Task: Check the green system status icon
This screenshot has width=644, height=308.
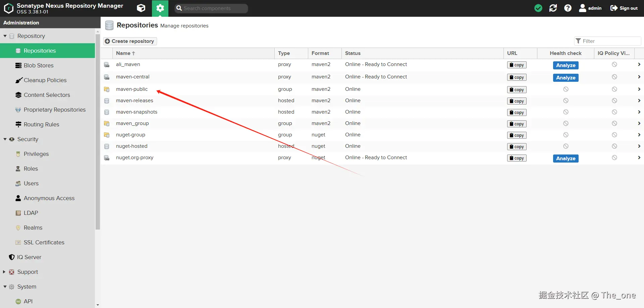Action: [x=538, y=8]
